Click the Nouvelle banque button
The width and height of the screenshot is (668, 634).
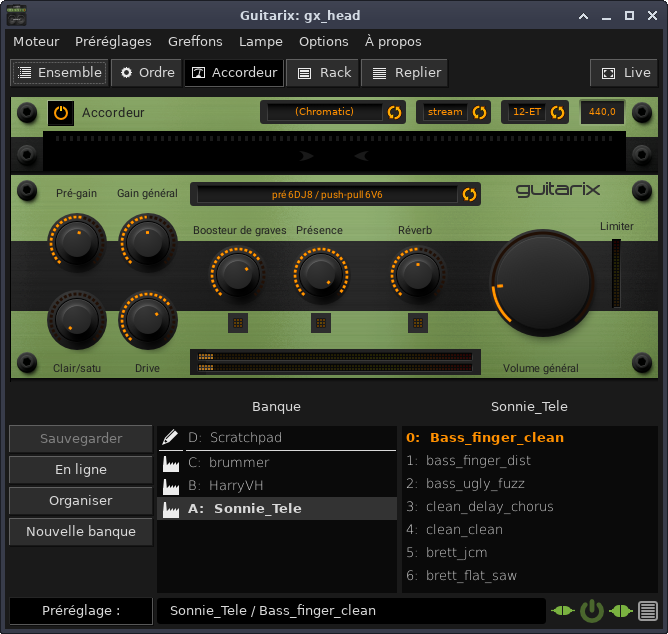pyautogui.click(x=81, y=532)
